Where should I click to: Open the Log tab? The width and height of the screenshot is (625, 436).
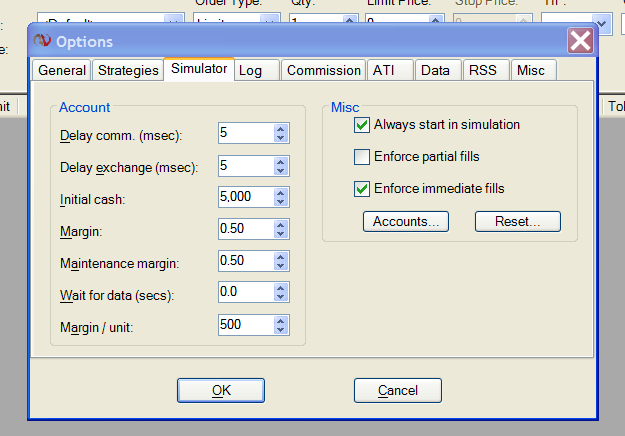point(257,71)
